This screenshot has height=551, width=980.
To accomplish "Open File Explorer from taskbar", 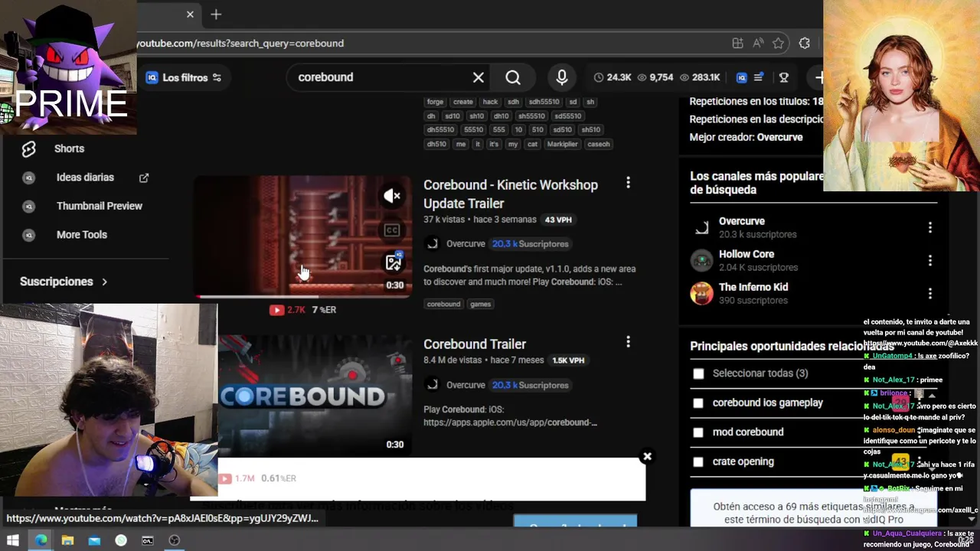I will (x=67, y=540).
